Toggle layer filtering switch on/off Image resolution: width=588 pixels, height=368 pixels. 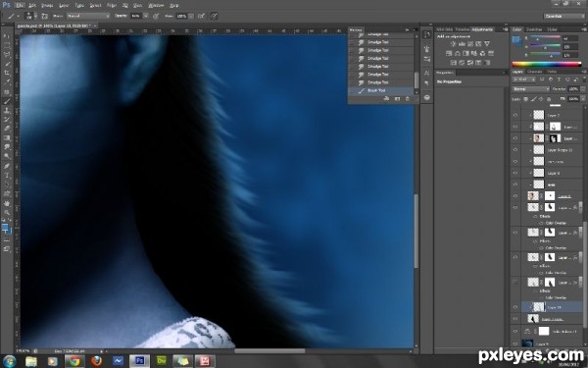[583, 79]
